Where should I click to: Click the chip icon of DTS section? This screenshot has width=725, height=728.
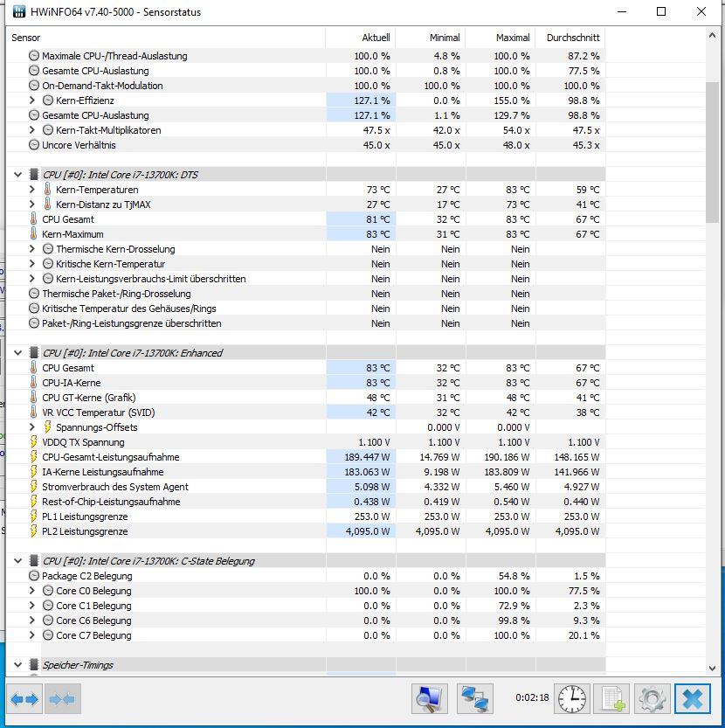(33, 175)
